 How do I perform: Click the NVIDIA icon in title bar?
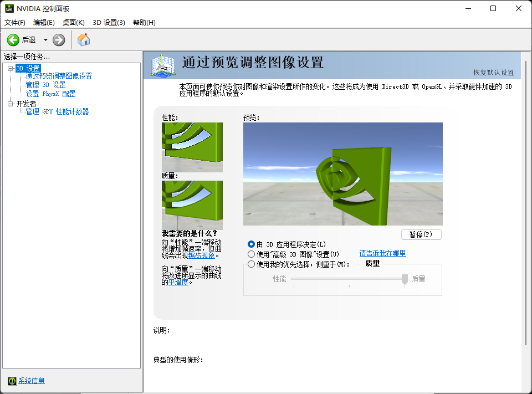[8, 8]
